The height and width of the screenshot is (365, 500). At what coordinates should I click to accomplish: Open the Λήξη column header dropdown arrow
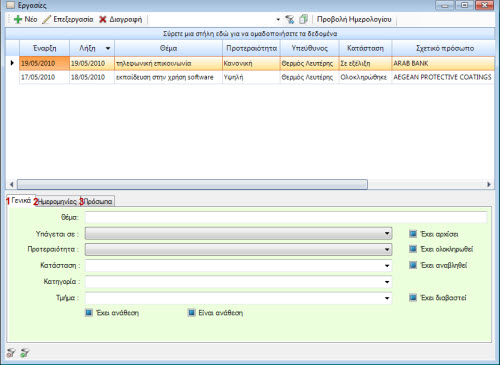coord(108,48)
